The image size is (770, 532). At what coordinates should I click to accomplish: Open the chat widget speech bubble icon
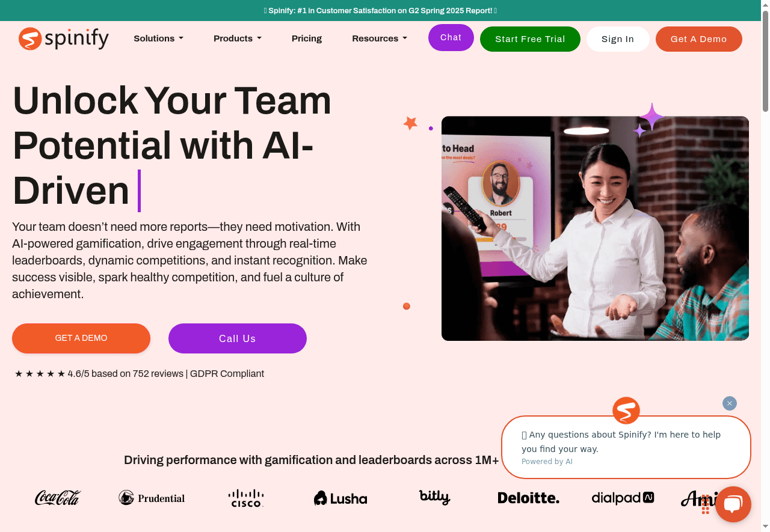click(733, 504)
